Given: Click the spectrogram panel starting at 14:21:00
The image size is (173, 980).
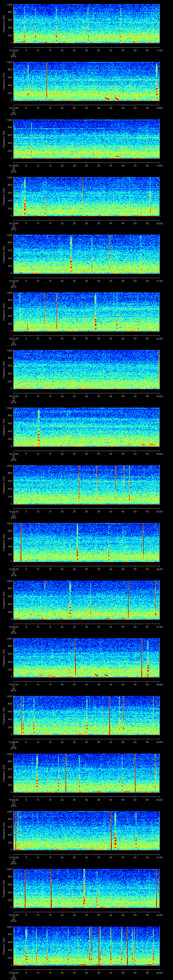Looking at the screenshot, I should [x=86, y=312].
